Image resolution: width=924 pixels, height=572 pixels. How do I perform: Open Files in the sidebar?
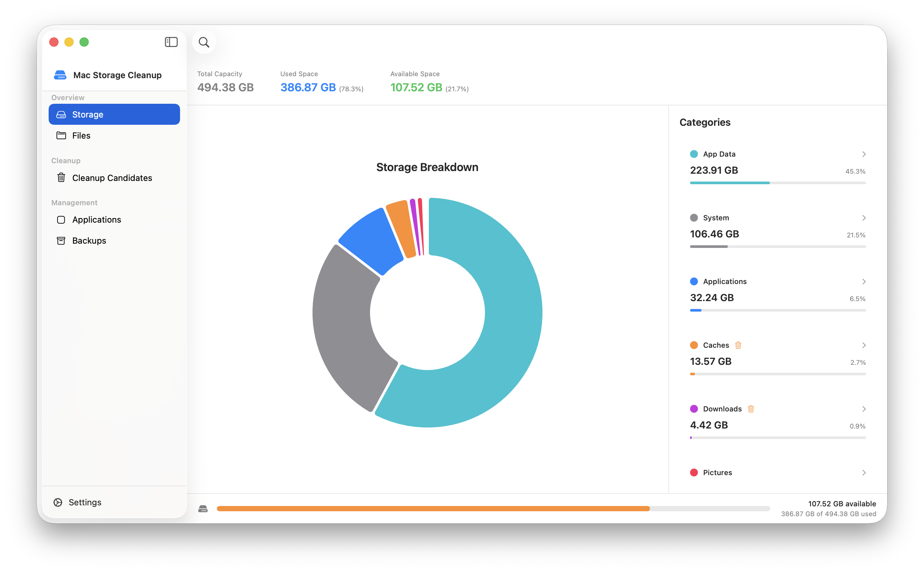tap(114, 135)
